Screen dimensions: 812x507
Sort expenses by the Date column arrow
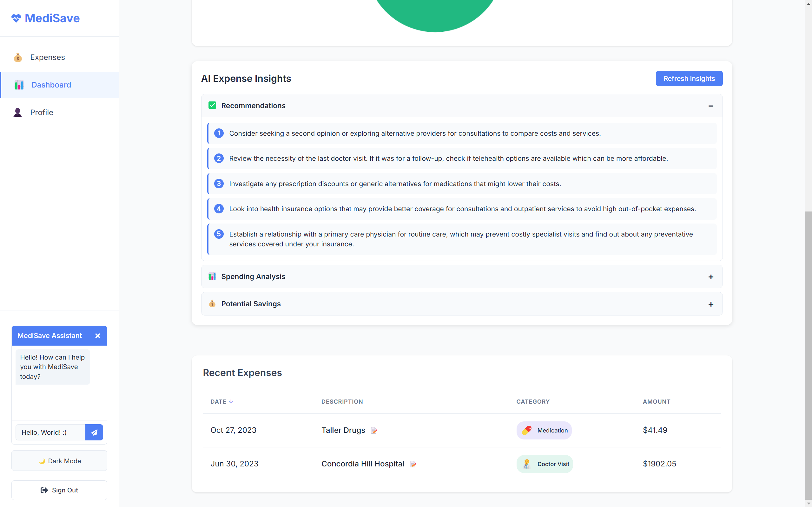(231, 401)
